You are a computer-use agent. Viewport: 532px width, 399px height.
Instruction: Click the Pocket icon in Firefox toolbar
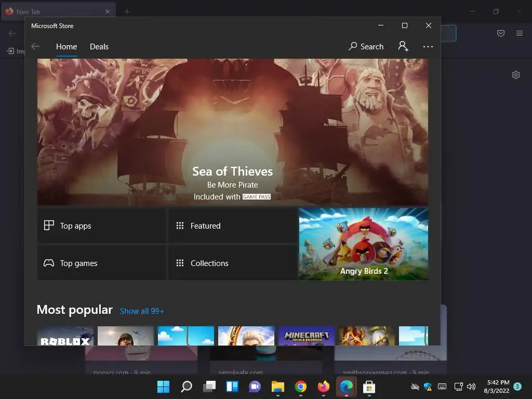[501, 33]
